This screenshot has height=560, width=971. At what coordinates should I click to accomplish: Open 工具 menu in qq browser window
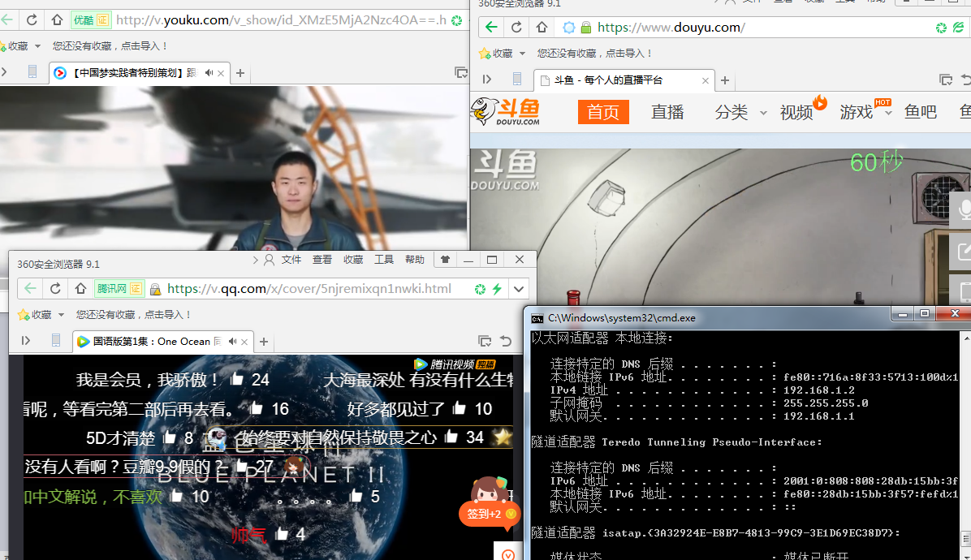pyautogui.click(x=384, y=260)
